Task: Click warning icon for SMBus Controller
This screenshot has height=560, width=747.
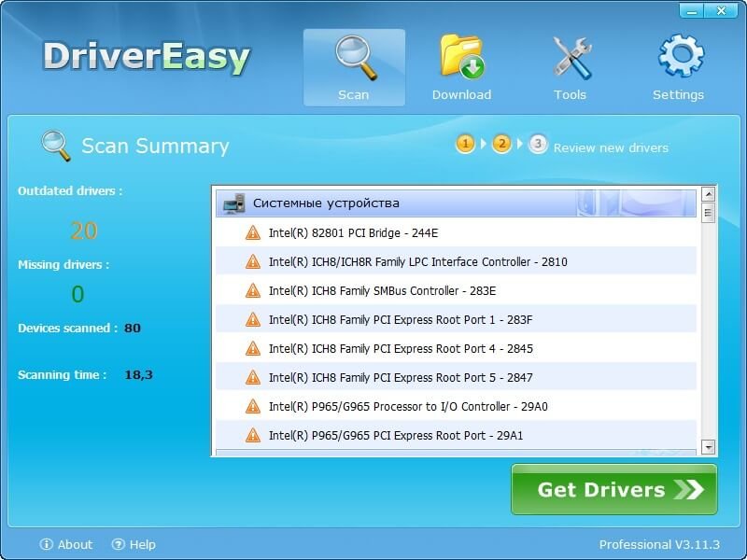Action: click(253, 290)
